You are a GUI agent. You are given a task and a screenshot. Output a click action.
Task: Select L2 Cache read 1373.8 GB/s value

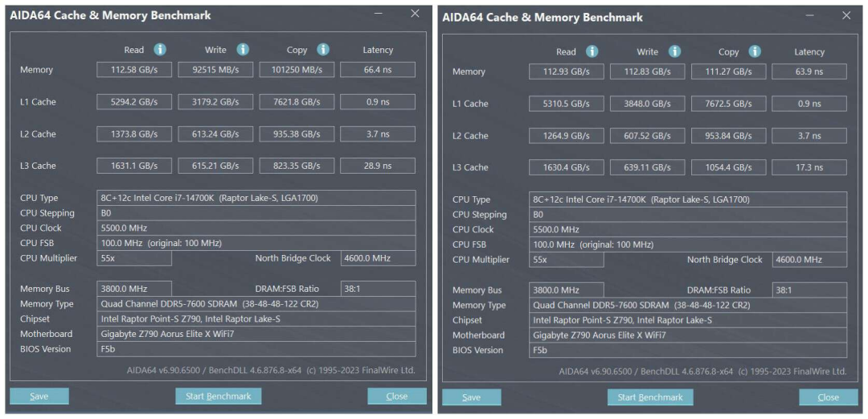coord(134,134)
